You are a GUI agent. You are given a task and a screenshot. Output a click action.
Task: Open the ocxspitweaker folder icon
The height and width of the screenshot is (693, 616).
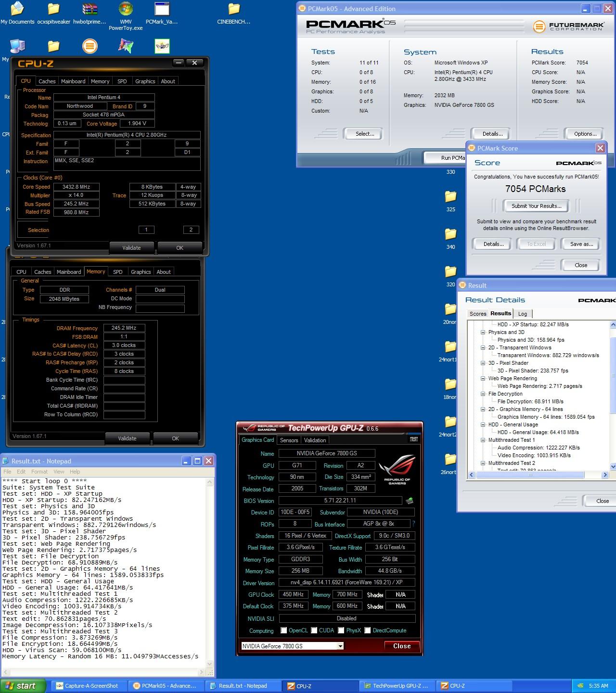tap(53, 13)
